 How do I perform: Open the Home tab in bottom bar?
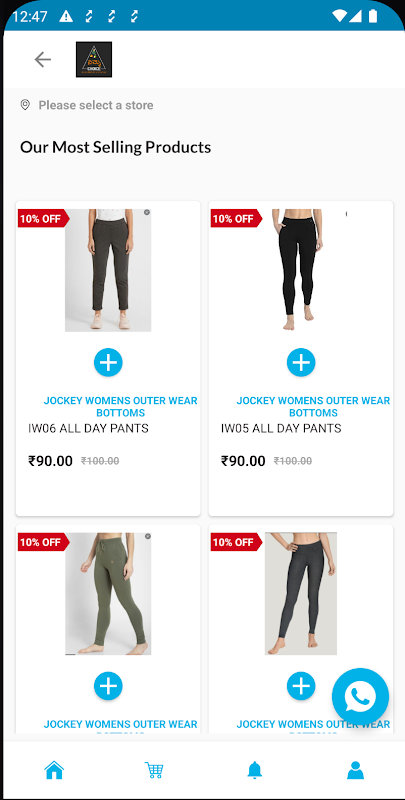pos(54,769)
